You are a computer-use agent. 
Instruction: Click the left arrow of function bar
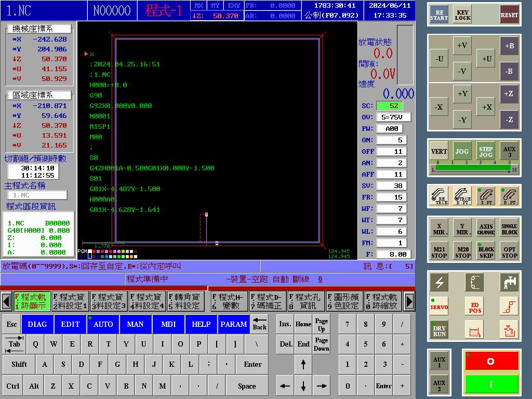click(6, 301)
